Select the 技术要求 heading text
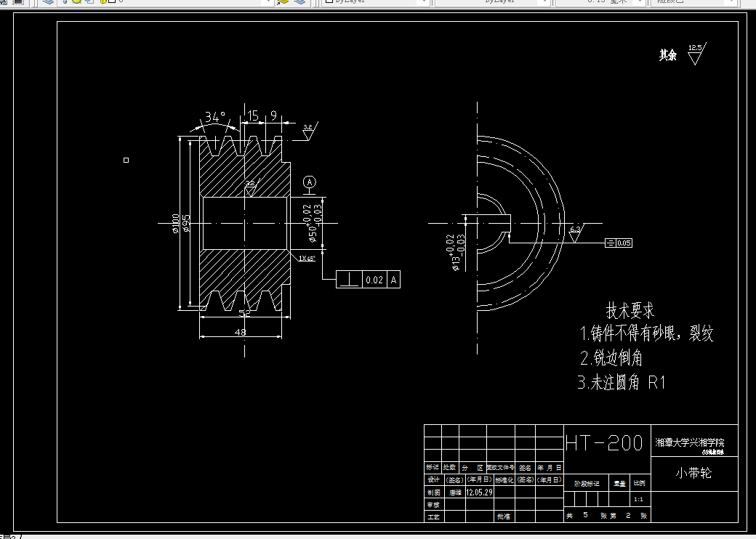The height and width of the screenshot is (539, 756). pyautogui.click(x=630, y=311)
